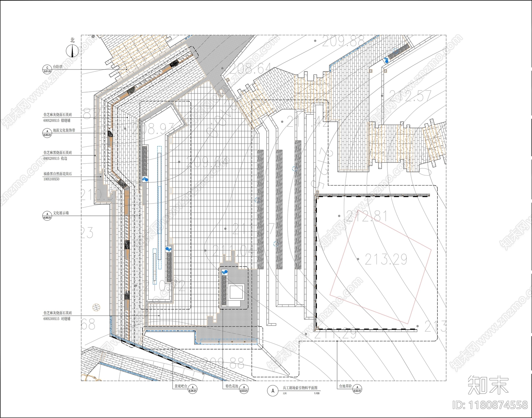
Task: Click the A 6.02.01 detail reference bubble
Action: (x=357, y=389)
